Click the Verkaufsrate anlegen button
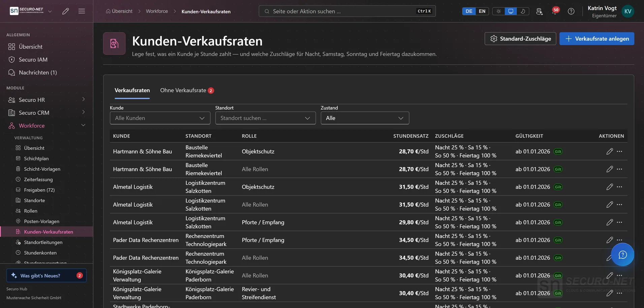Image resolution: width=644 pixels, height=308 pixels. [x=597, y=39]
